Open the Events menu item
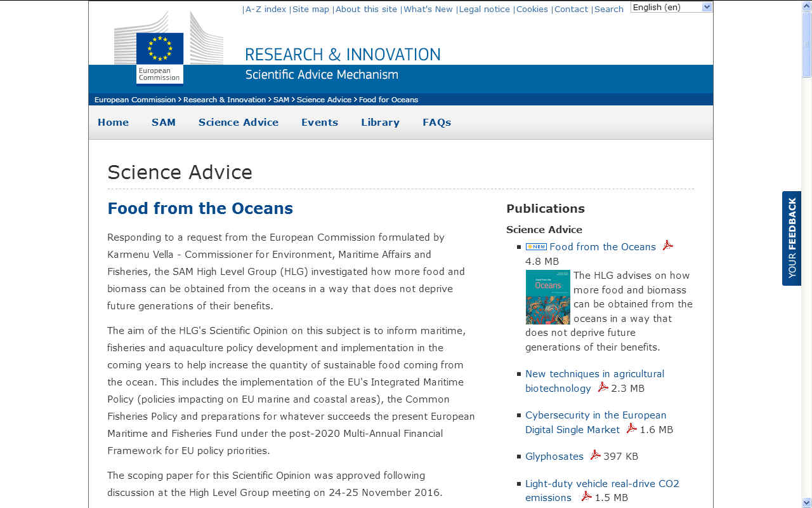The width and height of the screenshot is (812, 508). 320,123
